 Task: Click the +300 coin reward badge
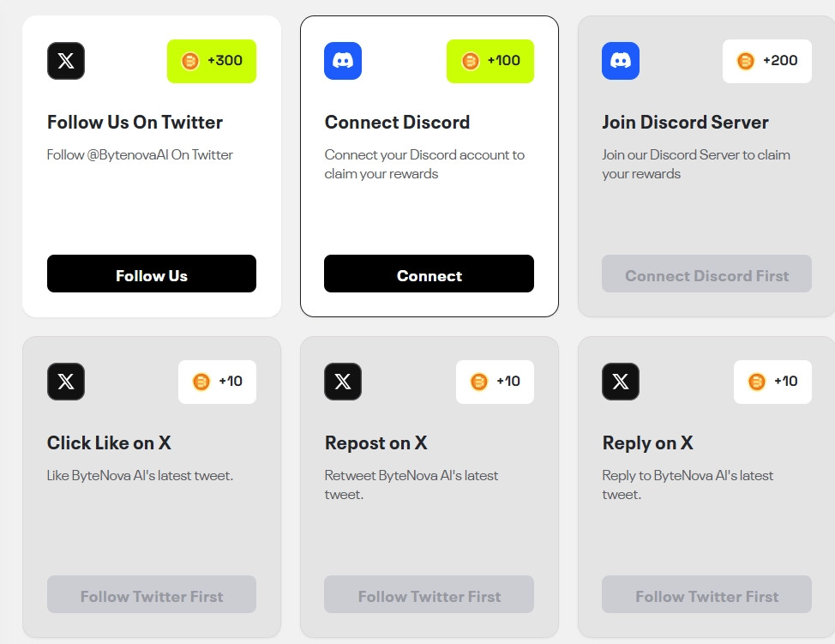pos(212,61)
